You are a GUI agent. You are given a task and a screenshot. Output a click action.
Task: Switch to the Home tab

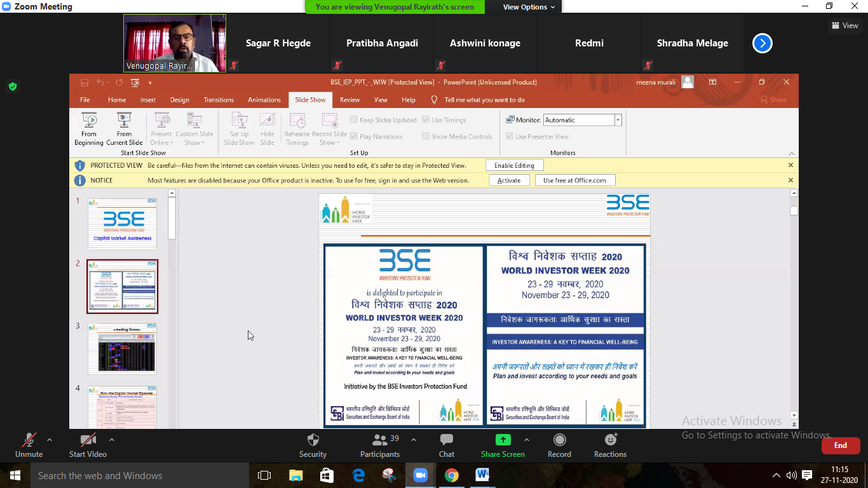point(117,100)
